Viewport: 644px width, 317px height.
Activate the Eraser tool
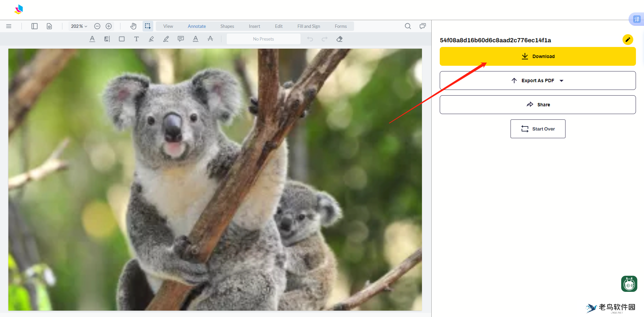(x=339, y=39)
